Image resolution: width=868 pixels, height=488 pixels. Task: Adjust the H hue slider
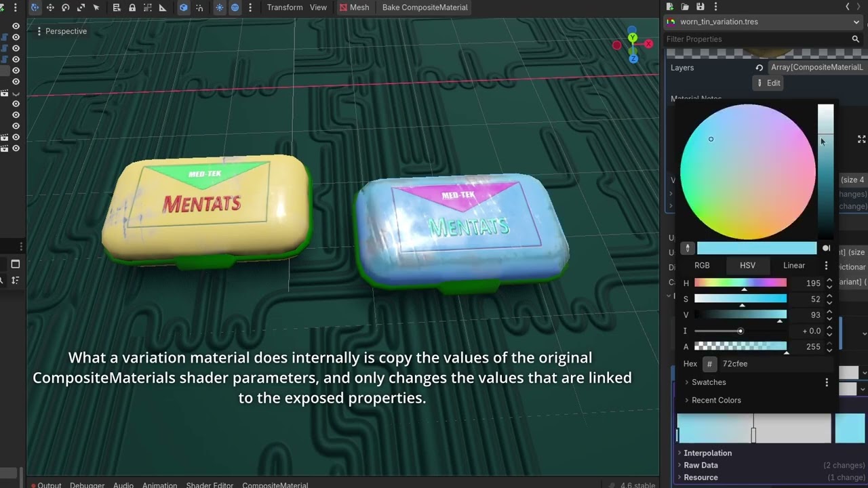tap(741, 283)
